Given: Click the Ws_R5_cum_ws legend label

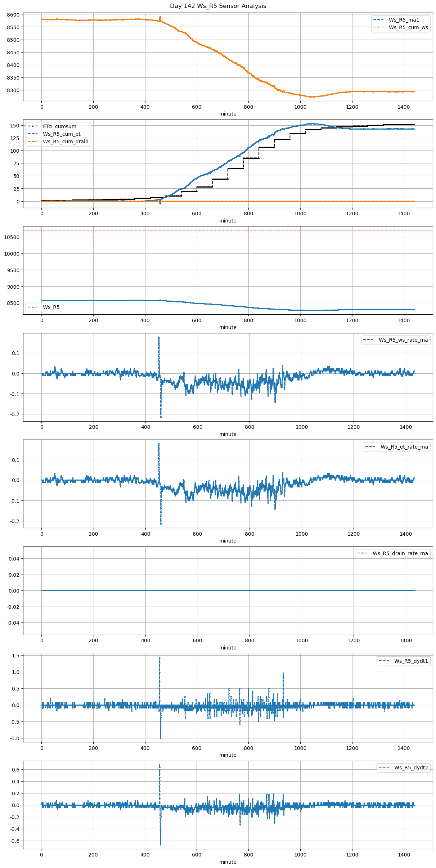Looking at the screenshot, I should coord(408,27).
